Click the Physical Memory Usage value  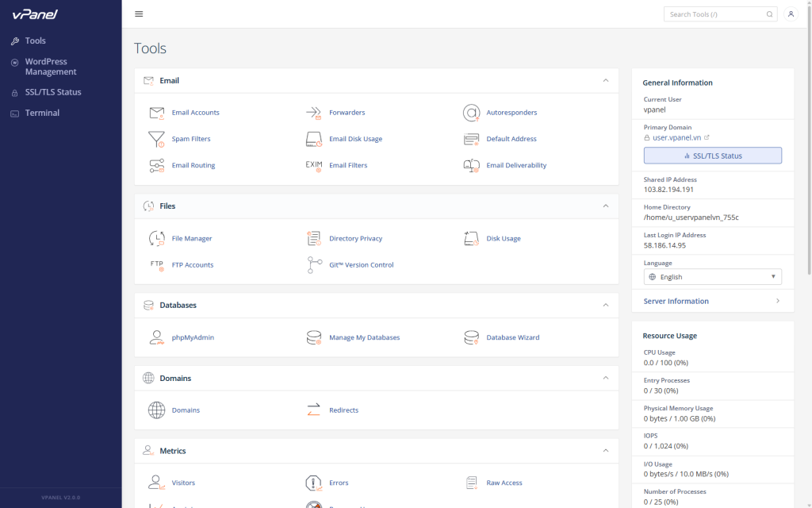[679, 419]
